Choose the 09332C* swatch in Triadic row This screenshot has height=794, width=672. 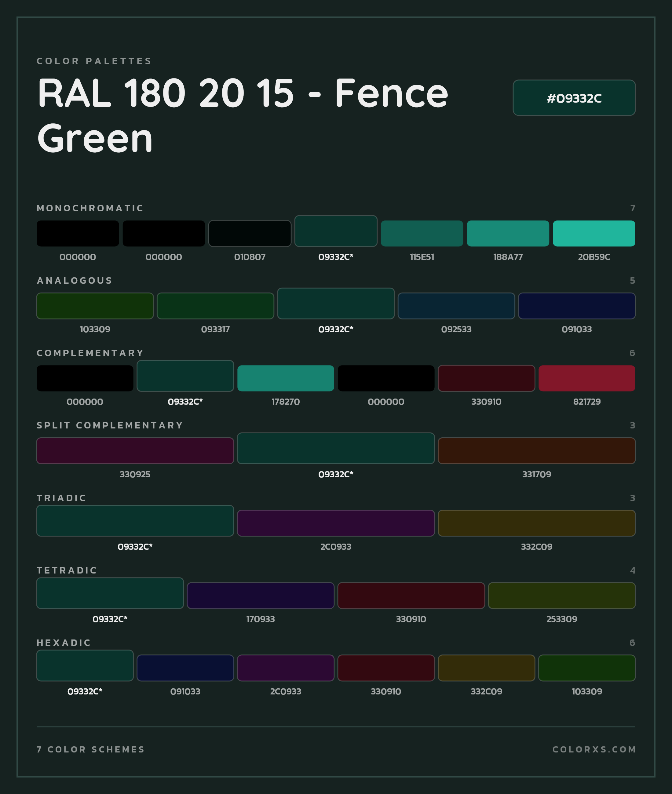[135, 520]
